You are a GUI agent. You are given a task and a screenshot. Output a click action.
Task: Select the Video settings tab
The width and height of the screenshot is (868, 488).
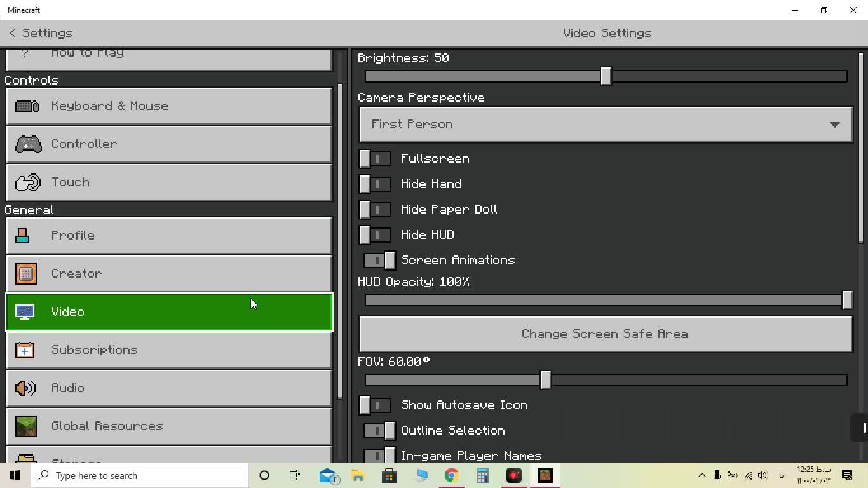point(169,312)
